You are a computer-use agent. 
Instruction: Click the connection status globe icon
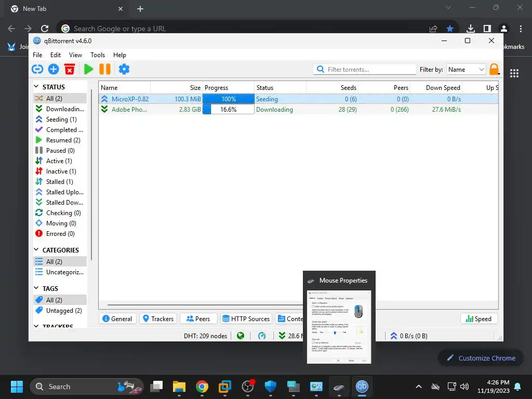click(x=241, y=336)
